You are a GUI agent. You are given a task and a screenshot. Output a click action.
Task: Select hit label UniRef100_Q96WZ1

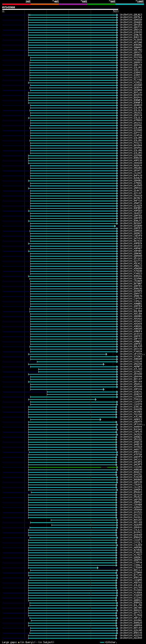[x=131, y=437]
